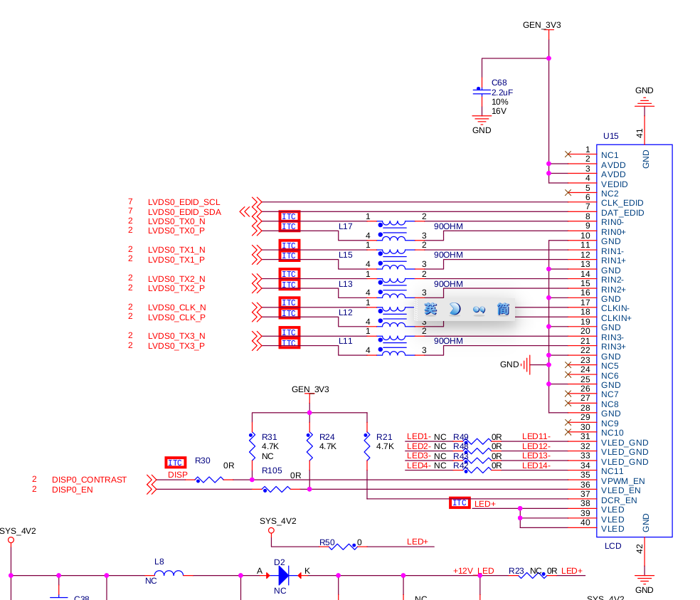Select the D2 diode symbol
This screenshot has height=600, width=700.
click(283, 575)
